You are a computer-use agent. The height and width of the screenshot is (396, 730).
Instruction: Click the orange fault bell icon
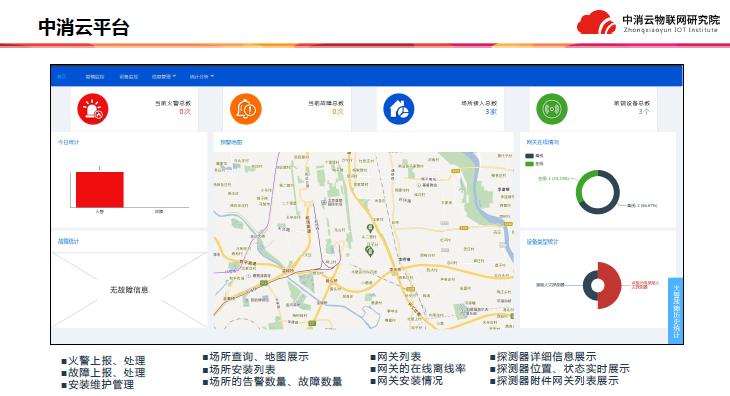(x=246, y=109)
